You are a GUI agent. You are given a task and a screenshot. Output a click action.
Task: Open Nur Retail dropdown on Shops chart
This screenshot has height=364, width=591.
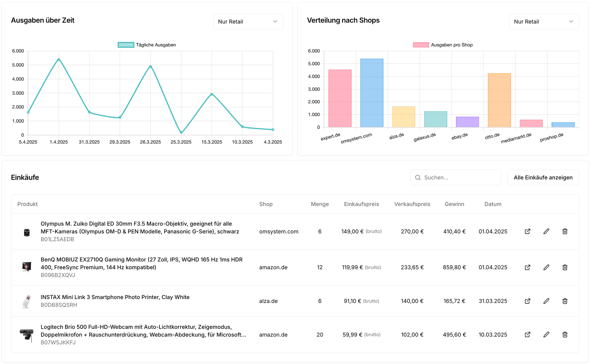544,22
